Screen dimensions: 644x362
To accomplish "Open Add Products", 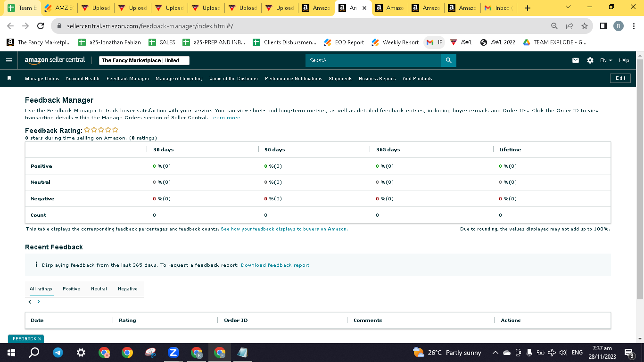I will (417, 79).
